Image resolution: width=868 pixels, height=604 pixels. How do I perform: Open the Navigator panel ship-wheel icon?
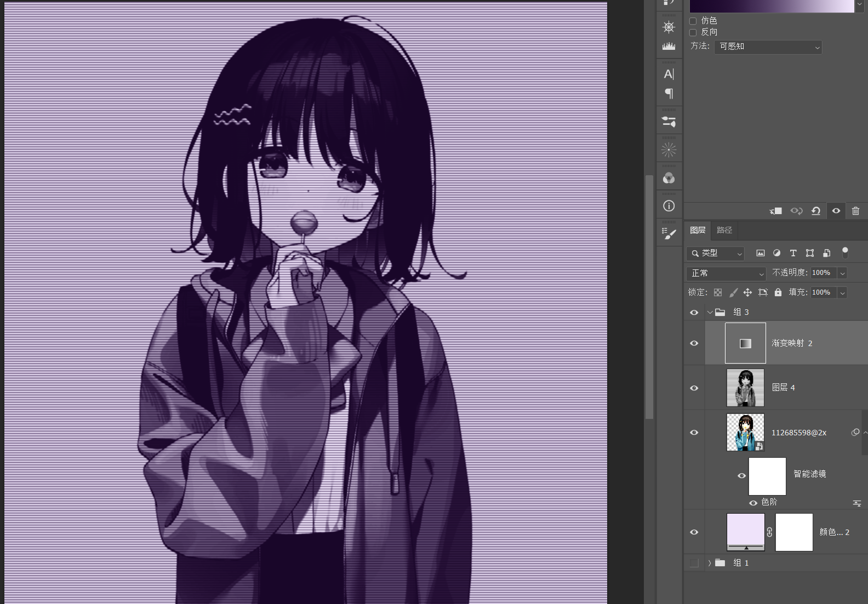(669, 27)
